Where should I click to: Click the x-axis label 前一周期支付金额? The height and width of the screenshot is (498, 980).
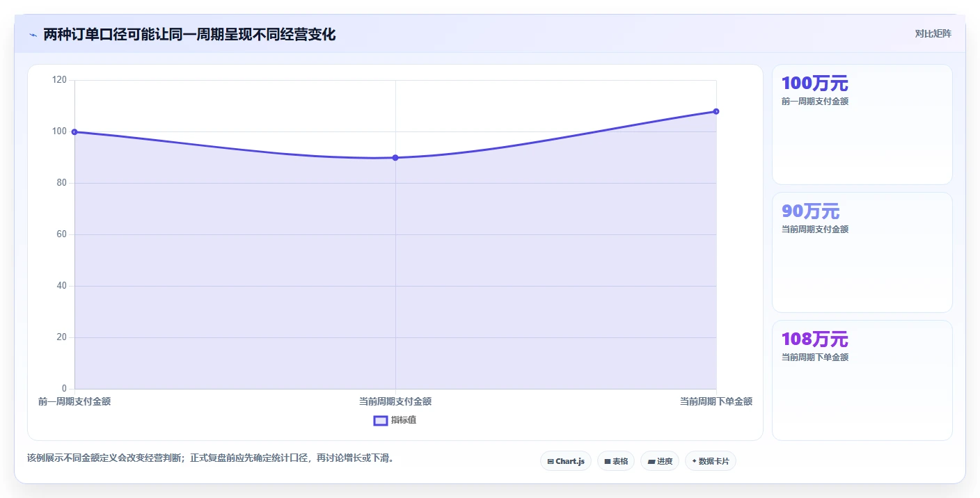[74, 401]
